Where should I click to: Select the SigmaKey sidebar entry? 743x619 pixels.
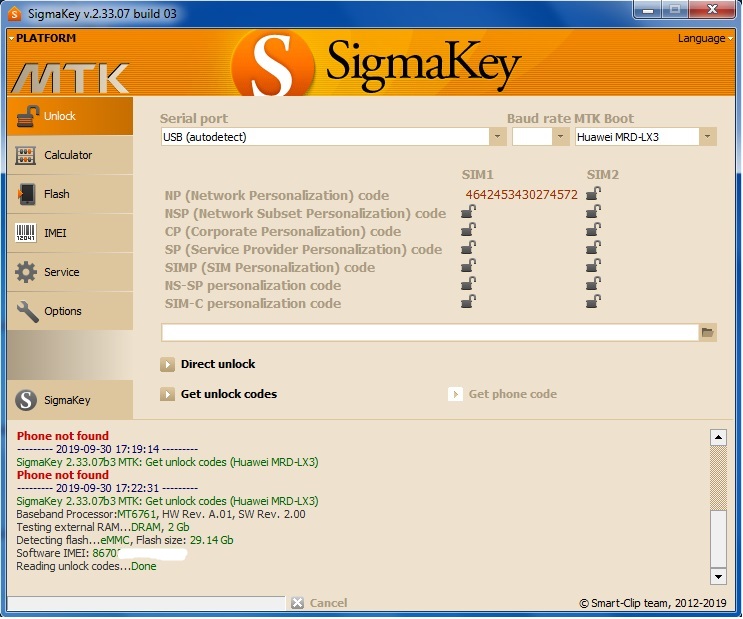(x=70, y=400)
